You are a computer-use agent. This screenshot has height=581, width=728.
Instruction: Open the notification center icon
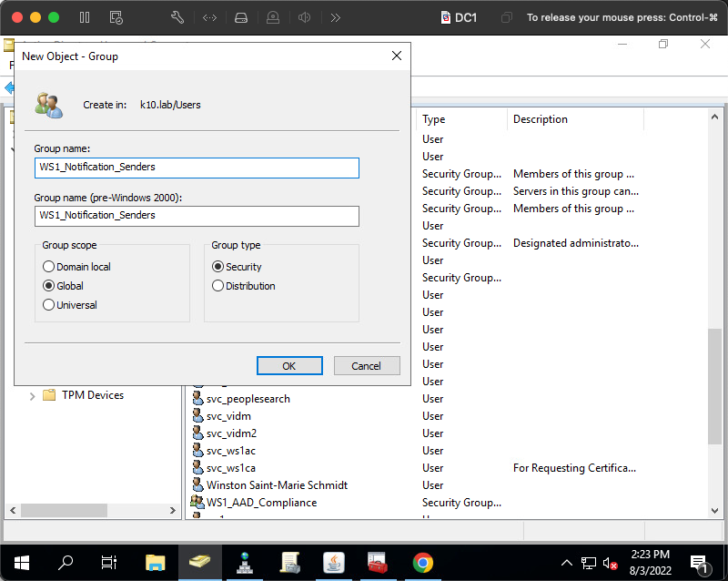click(700, 564)
